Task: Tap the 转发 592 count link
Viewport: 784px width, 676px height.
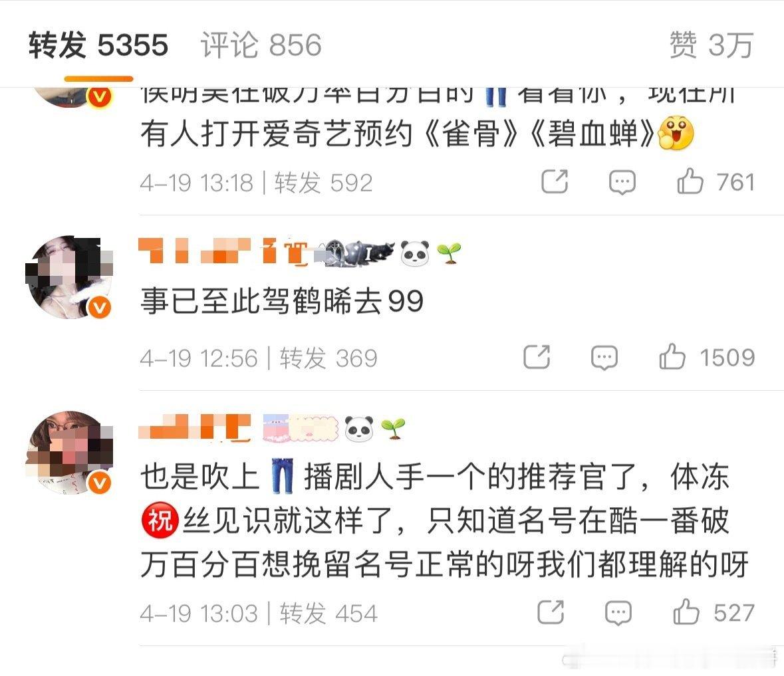Action: [323, 182]
